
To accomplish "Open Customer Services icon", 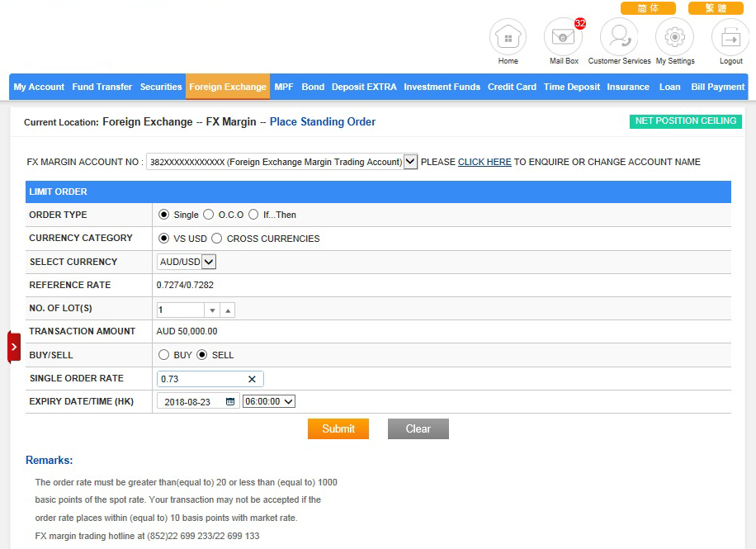I will point(619,37).
